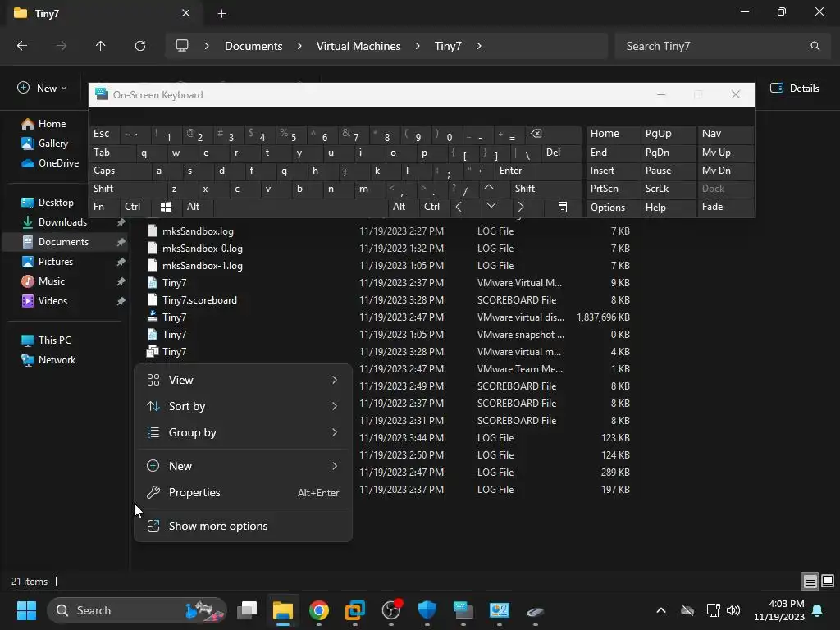Toggle Fade on On-Screen Keyboard
This screenshot has height=630, width=840.
coord(725,207)
